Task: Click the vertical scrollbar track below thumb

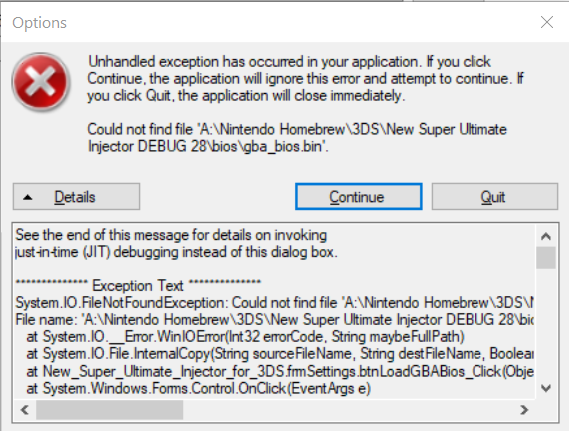Action: click(x=546, y=324)
